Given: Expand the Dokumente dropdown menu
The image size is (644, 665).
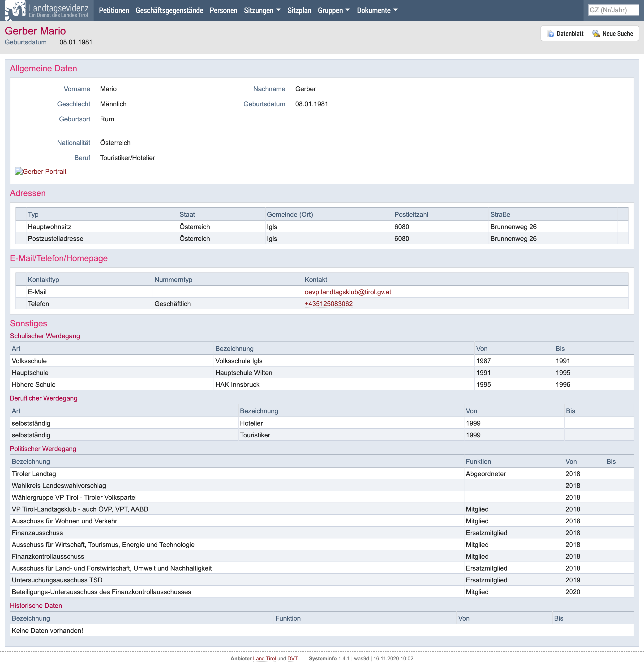Looking at the screenshot, I should pyautogui.click(x=377, y=10).
